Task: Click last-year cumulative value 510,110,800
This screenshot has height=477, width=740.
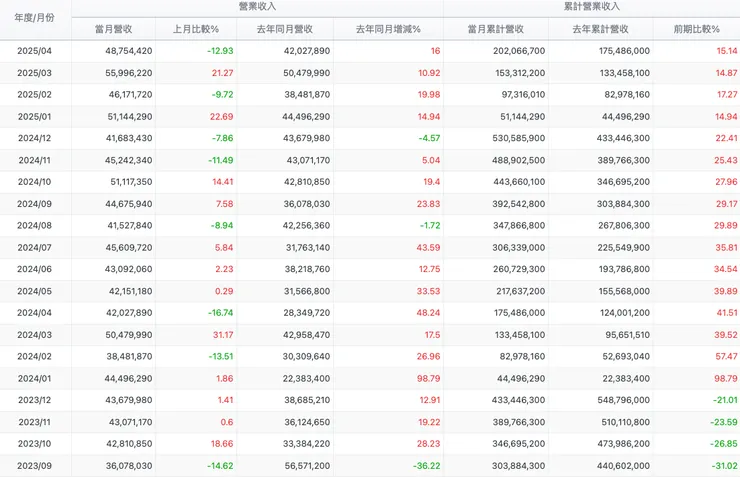Action: [625, 422]
